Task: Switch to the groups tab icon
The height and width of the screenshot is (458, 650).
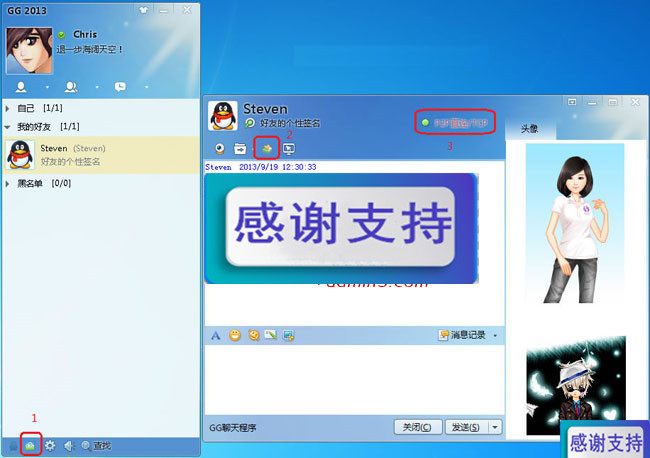Action: tap(71, 87)
